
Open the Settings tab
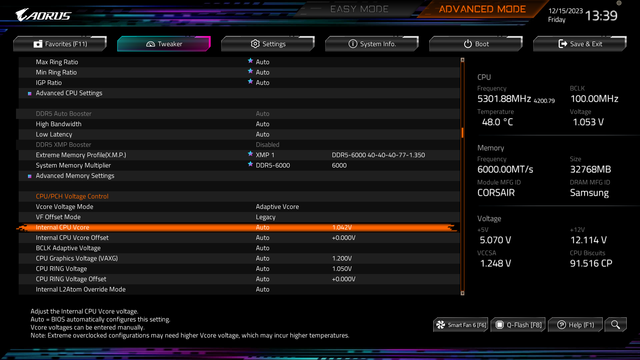[268, 44]
